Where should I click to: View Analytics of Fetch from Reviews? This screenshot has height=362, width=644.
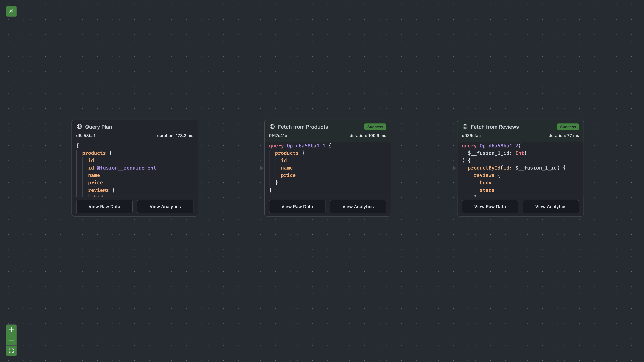pos(550,207)
